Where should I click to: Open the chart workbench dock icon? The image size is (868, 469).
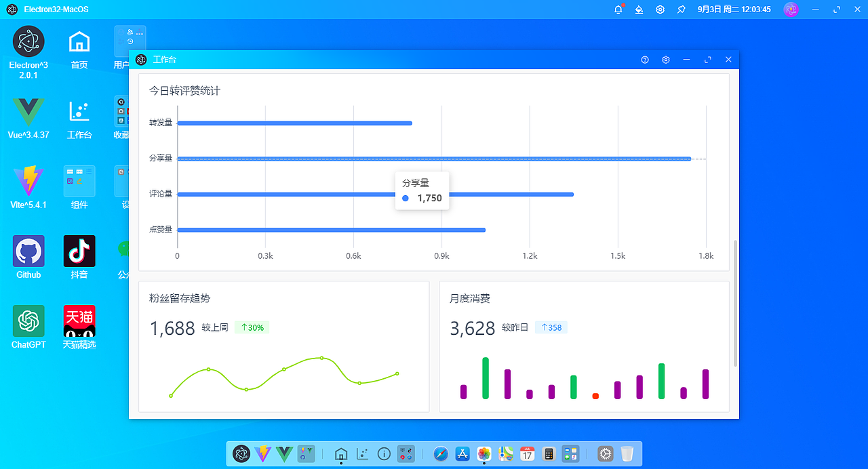click(x=362, y=453)
